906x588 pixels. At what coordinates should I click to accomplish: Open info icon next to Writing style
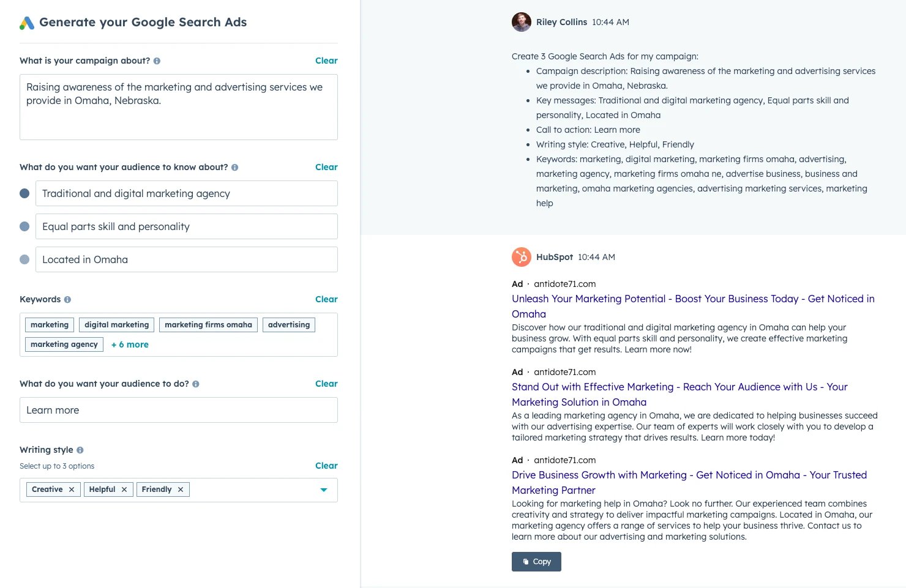pos(80,450)
